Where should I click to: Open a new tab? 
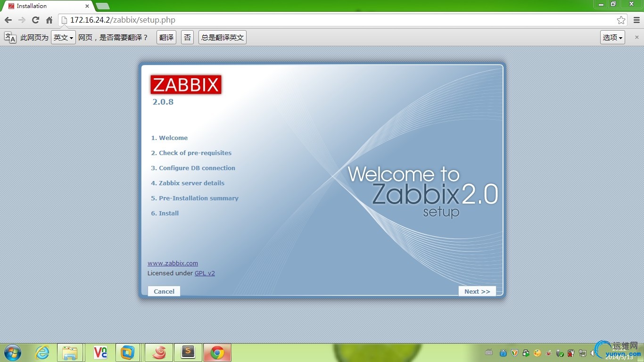click(x=102, y=6)
